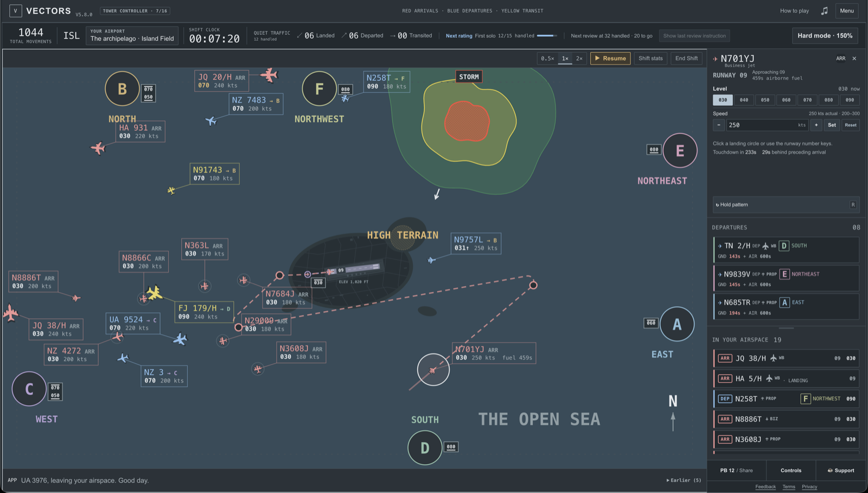The image size is (868, 493).
Task: Select the JQ 20/H arriving aircraft icon
Action: pyautogui.click(x=269, y=74)
